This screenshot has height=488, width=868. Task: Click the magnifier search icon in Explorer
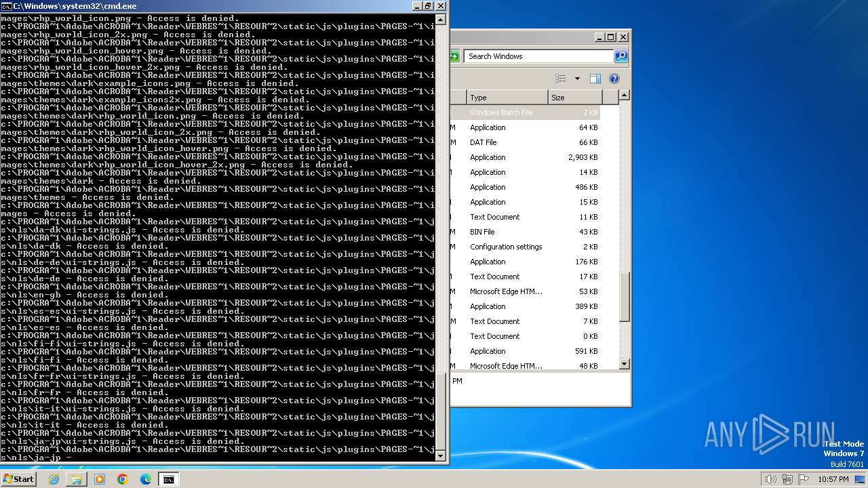(x=621, y=56)
